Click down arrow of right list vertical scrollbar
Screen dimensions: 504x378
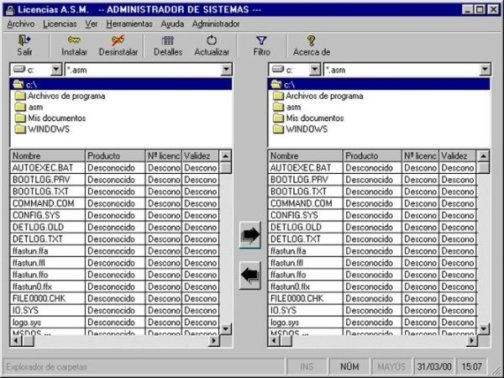click(x=483, y=329)
